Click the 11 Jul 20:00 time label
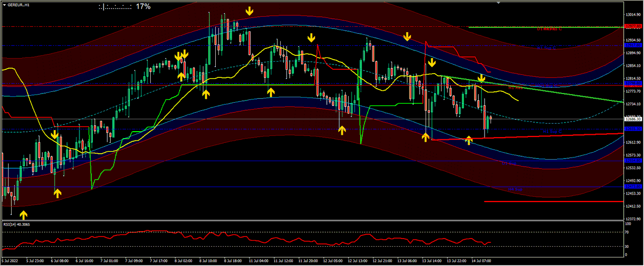 tap(308, 261)
